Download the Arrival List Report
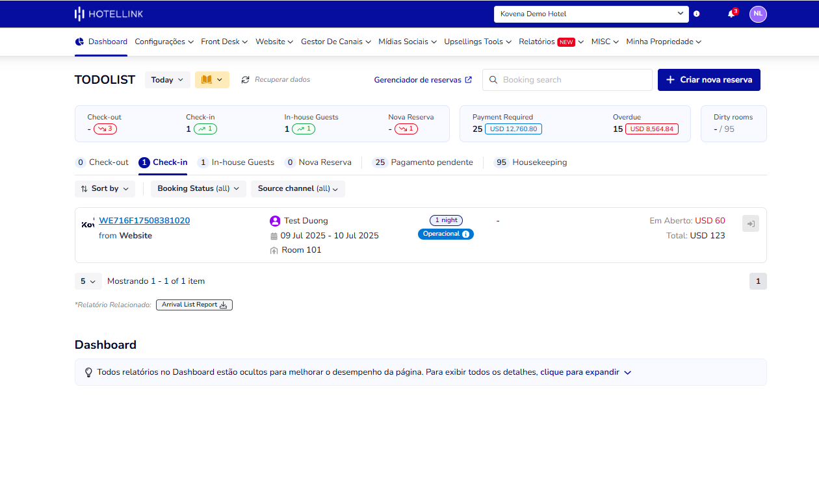Screen dimensions: 819x504 [x=194, y=305]
